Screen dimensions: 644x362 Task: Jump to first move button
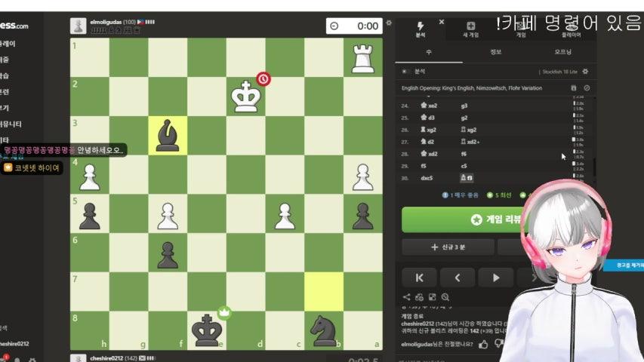[x=419, y=278]
